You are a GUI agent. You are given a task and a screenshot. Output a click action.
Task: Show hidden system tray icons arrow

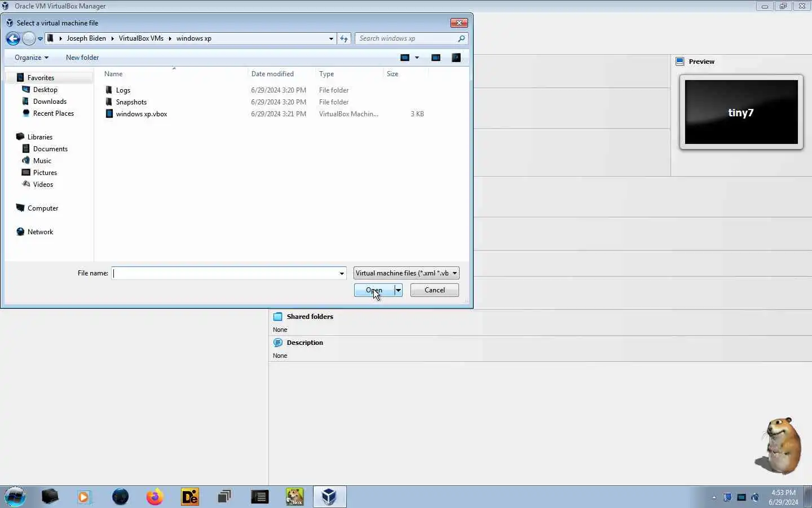(714, 497)
